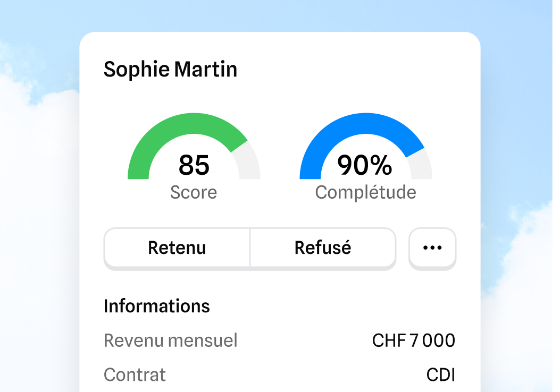
Task: Click the 90% completeness value
Action: [365, 165]
